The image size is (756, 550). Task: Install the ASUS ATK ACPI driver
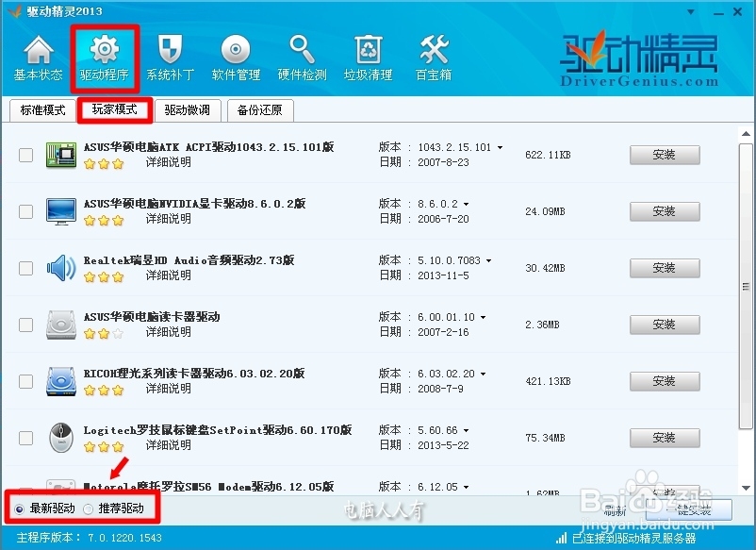pos(665,155)
